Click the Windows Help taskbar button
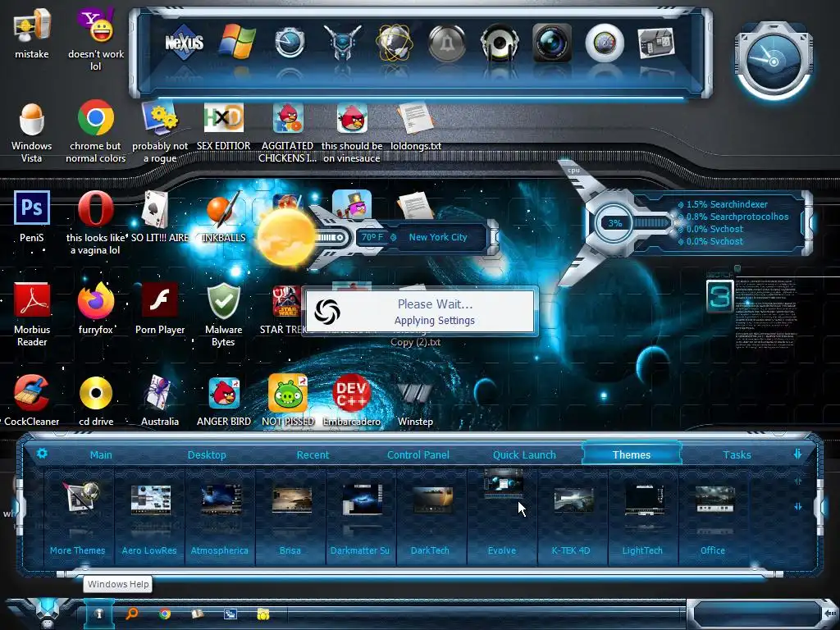Viewport: 840px width, 630px height. pyautogui.click(x=98, y=614)
